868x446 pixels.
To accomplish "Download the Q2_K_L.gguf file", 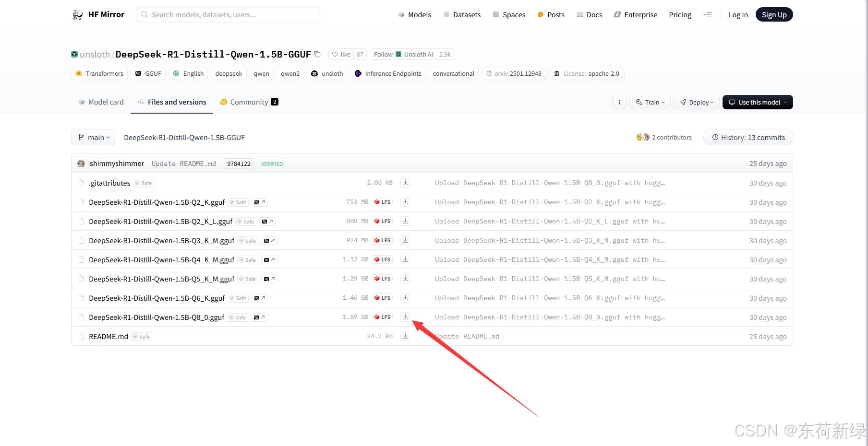I will pyautogui.click(x=405, y=221).
